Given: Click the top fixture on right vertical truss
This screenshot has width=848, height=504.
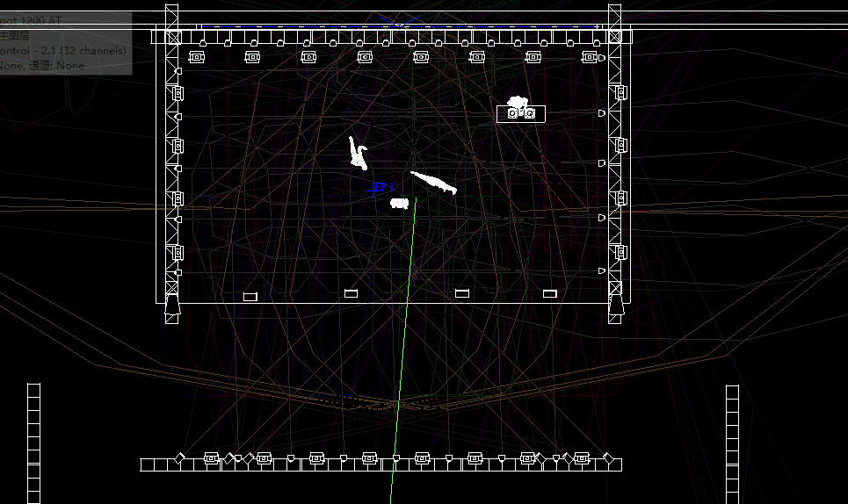Looking at the screenshot, I should 620,92.
